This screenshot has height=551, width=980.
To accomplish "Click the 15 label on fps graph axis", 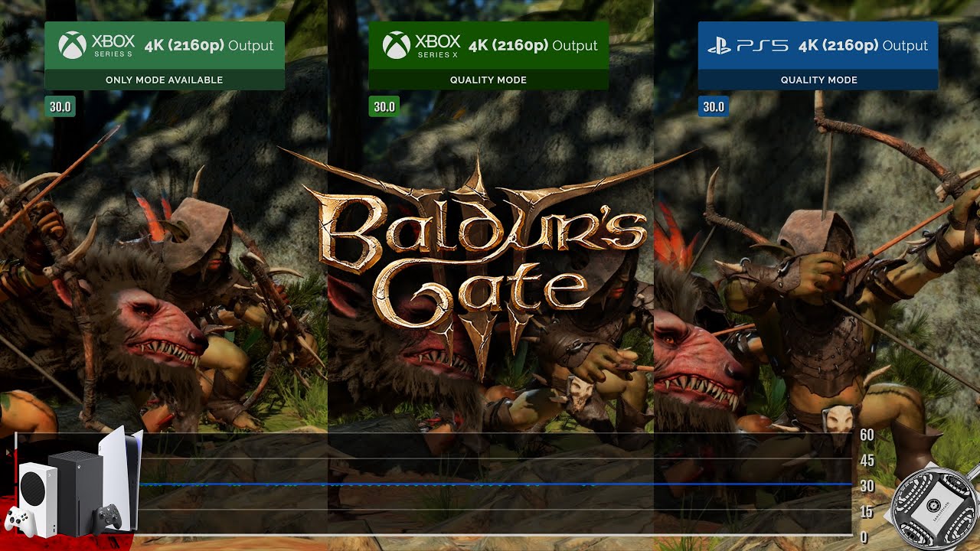I will 867,511.
